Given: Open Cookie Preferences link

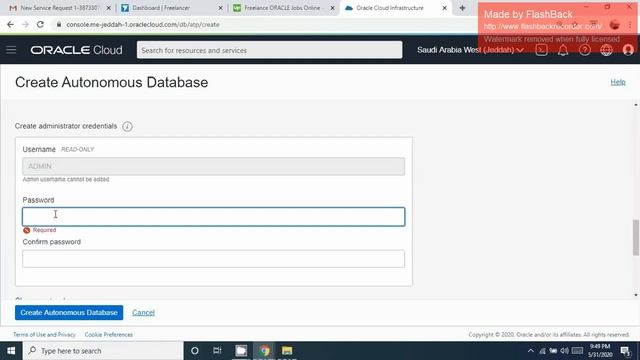Looking at the screenshot, I should (109, 335).
